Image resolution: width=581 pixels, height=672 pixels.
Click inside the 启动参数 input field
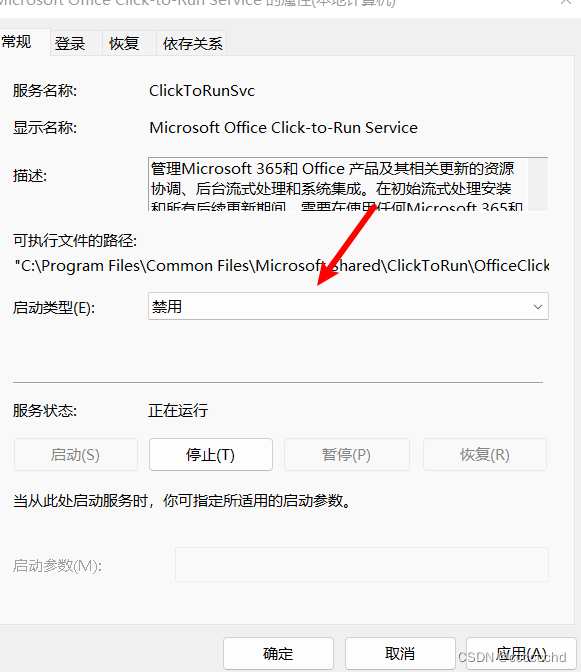coord(362,564)
